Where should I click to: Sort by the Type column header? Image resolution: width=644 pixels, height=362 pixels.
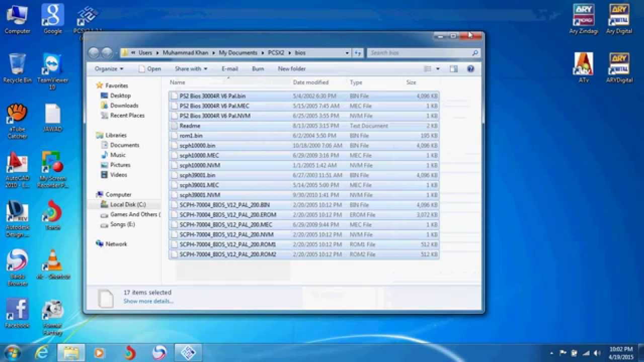pyautogui.click(x=356, y=82)
